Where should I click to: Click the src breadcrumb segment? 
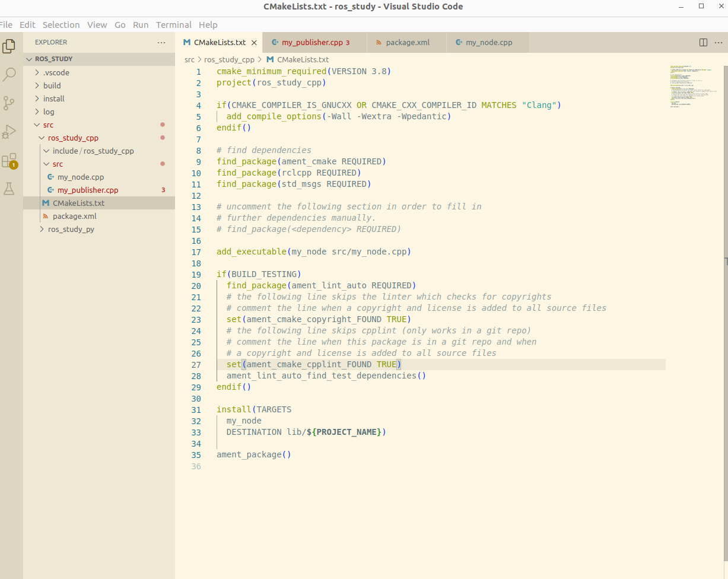189,59
